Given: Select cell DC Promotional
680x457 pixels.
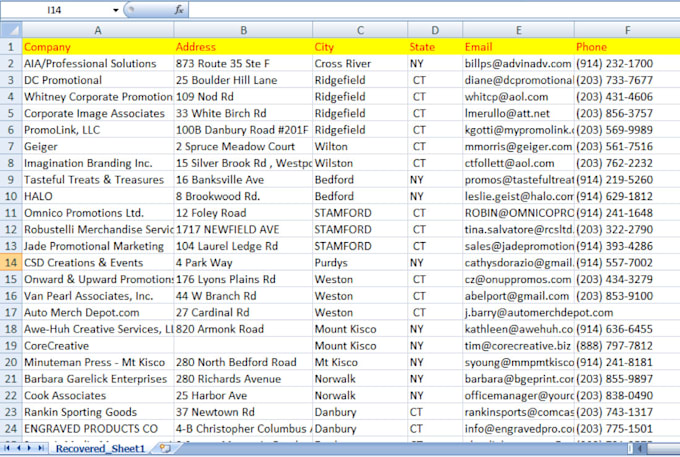Looking at the screenshot, I should point(98,80).
